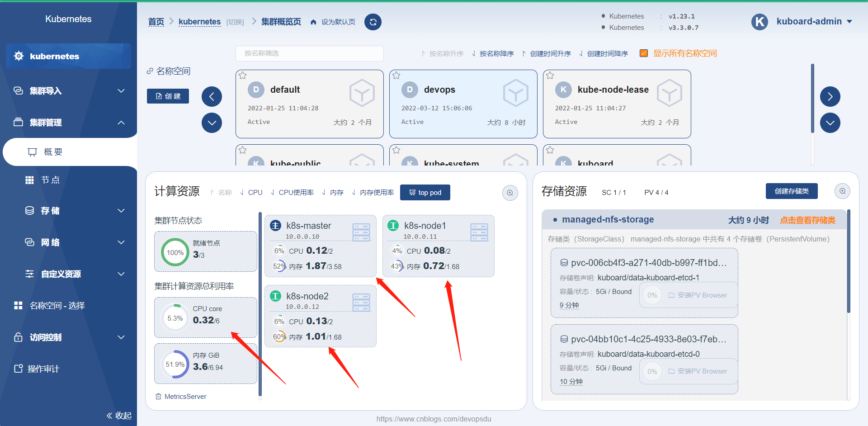Sort namespaces by 创建时间降序

click(604, 54)
